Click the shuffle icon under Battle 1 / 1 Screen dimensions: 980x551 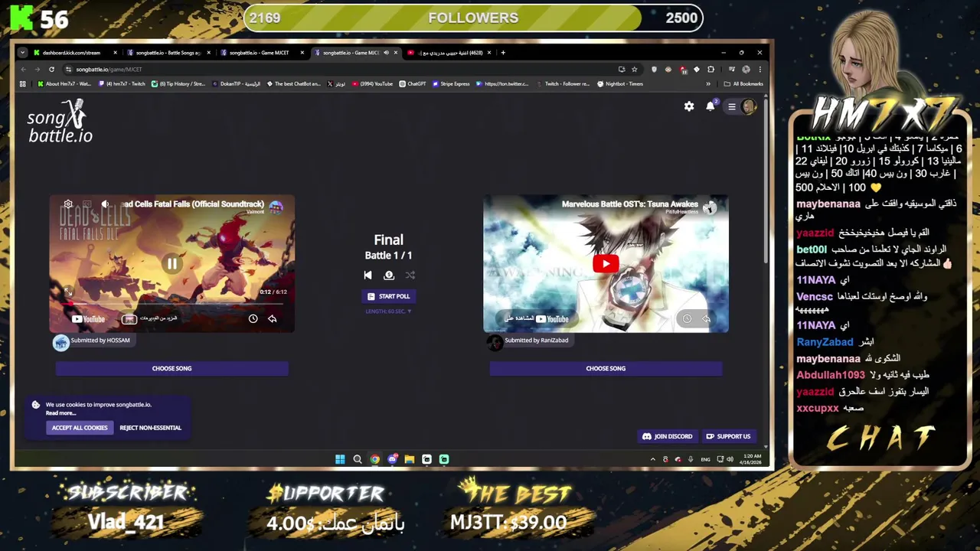click(410, 275)
